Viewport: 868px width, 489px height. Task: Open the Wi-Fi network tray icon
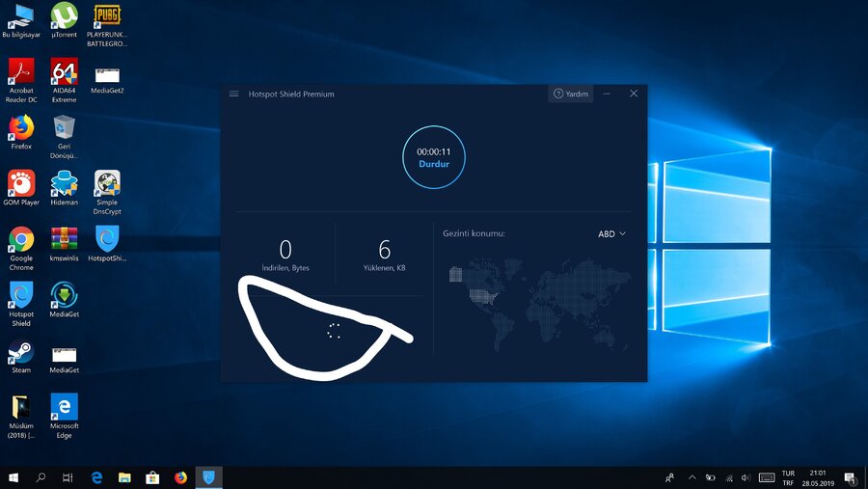pos(729,477)
